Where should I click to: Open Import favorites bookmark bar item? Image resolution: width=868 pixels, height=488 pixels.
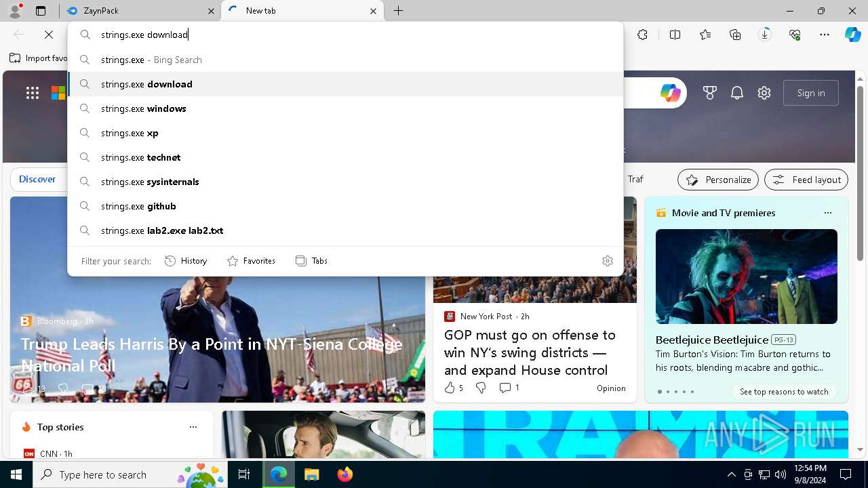38,58
